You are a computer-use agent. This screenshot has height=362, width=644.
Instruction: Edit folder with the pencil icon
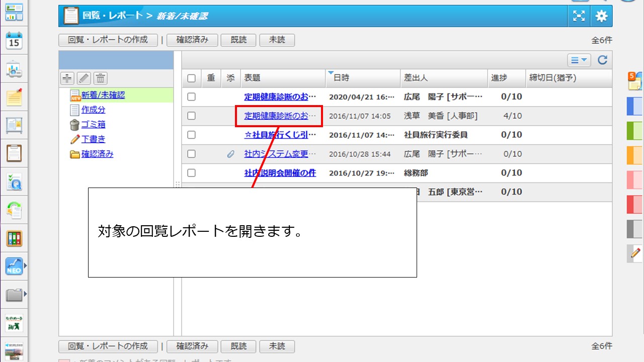[84, 78]
